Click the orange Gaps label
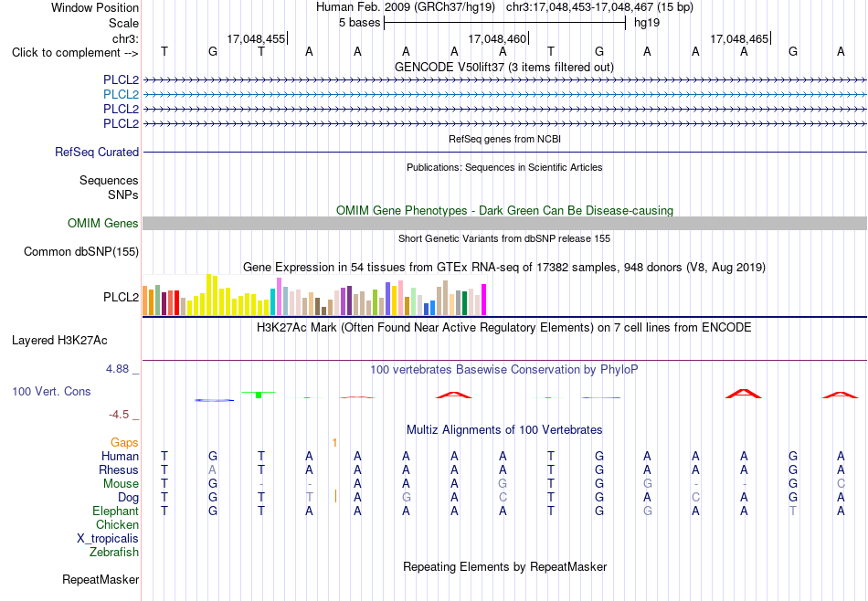Screen dimensions: 868x601 pyautogui.click(x=124, y=442)
